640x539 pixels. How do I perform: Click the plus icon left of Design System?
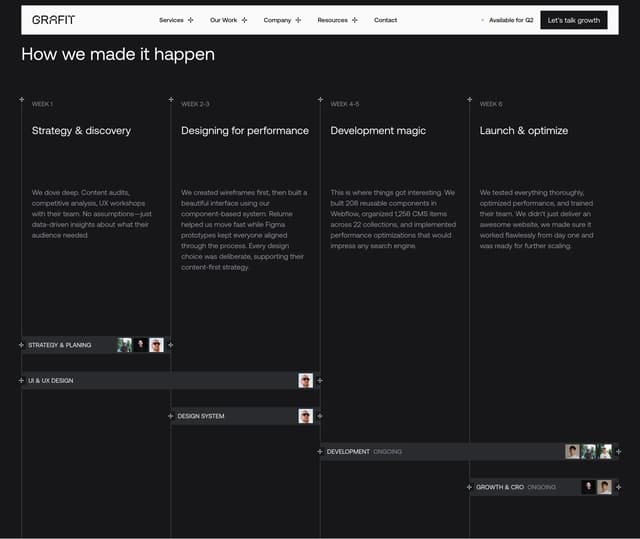pos(171,416)
